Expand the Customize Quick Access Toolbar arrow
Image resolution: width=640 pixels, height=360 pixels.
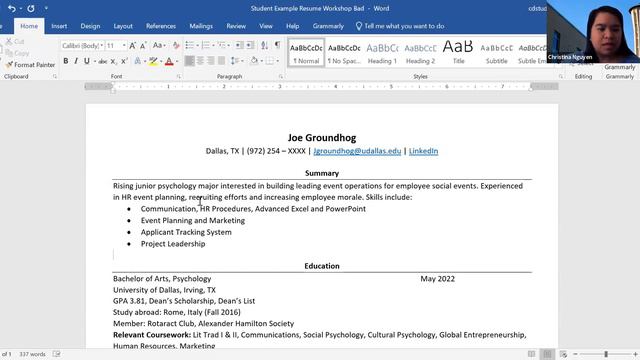(x=46, y=8)
